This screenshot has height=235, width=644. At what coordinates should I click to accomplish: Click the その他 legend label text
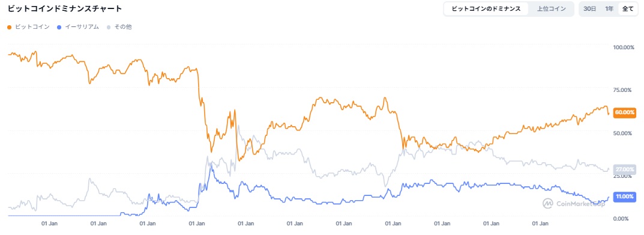[x=123, y=27]
